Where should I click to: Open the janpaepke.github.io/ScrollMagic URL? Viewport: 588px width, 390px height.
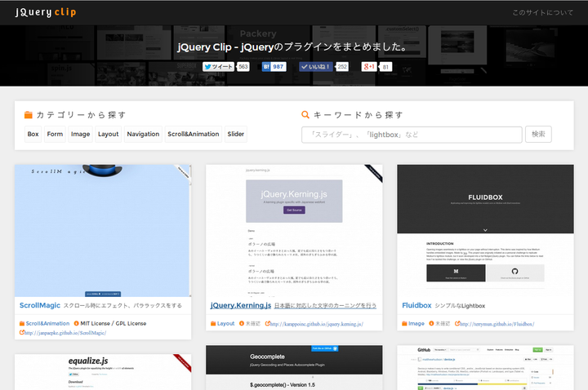tap(65, 333)
